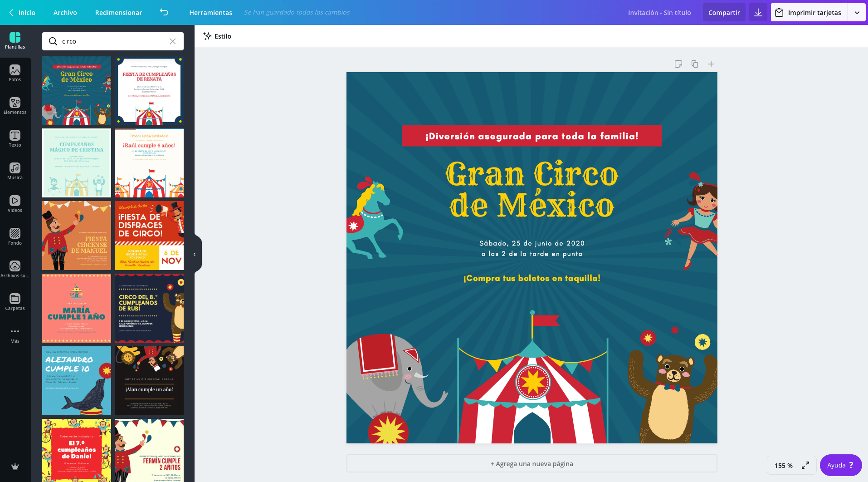Image resolution: width=868 pixels, height=482 pixels.
Task: Click the undo arrow icon
Action: point(164,13)
